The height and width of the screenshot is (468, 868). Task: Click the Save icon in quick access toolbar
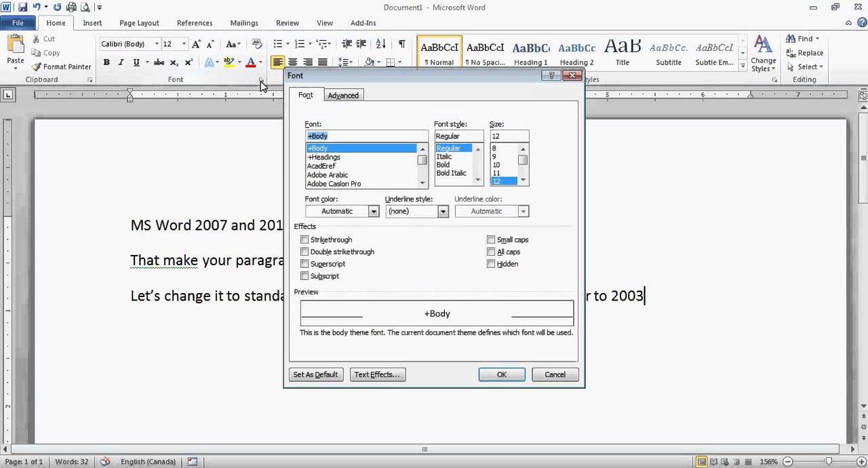pyautogui.click(x=22, y=7)
